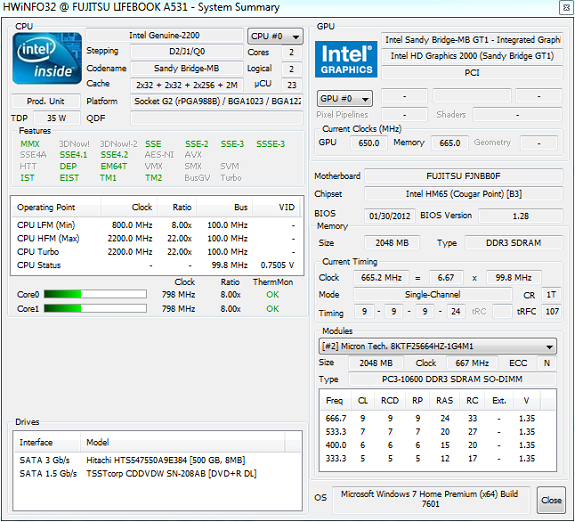The width and height of the screenshot is (575, 522).
Task: Click the Intel Graphics logo
Action: pyautogui.click(x=346, y=59)
